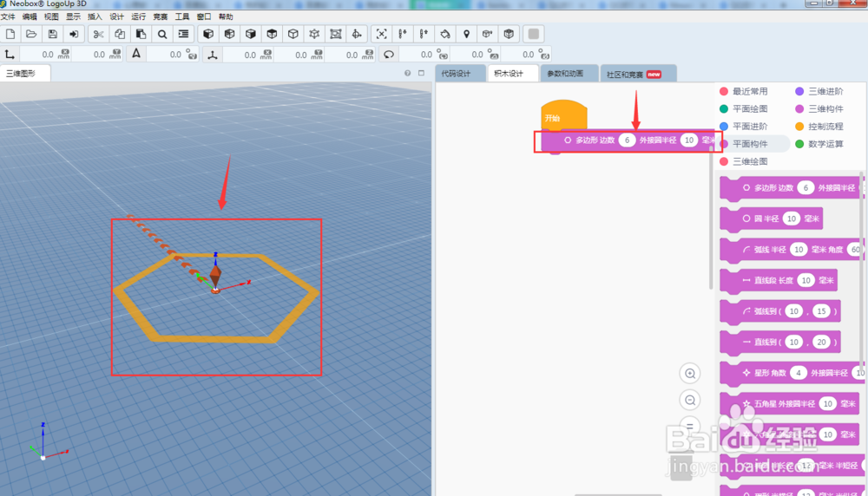The width and height of the screenshot is (868, 496).
Task: Click the Save disk toolbar icon
Action: (x=53, y=35)
